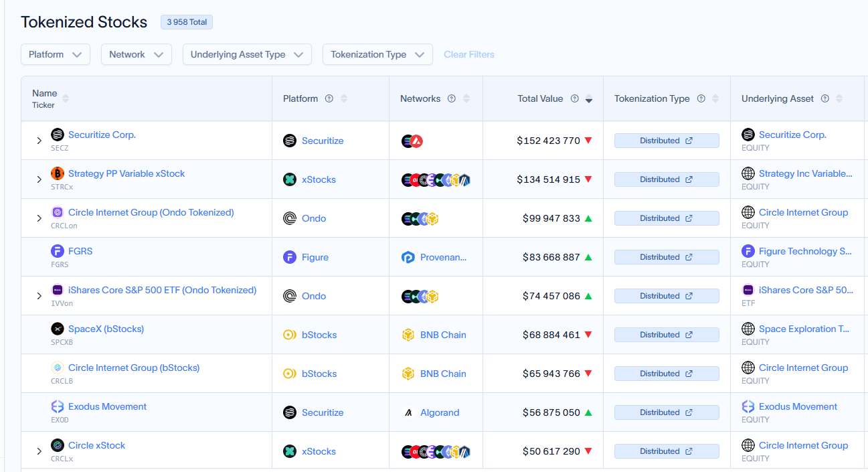
Task: Open the FGRS name link
Action: [80, 251]
